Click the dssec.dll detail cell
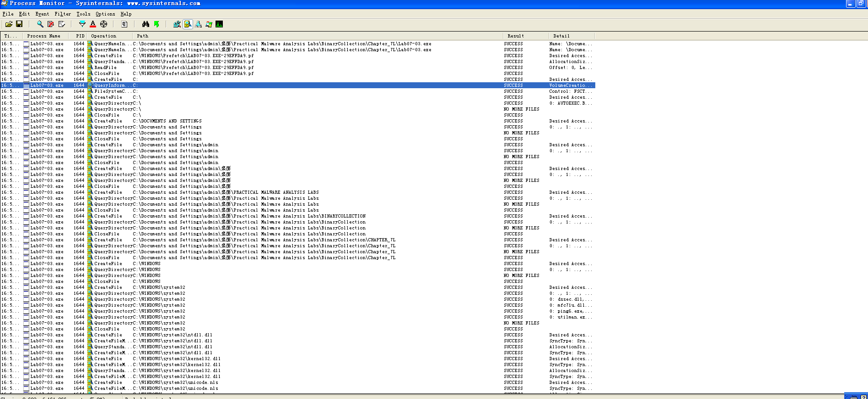 pyautogui.click(x=571, y=299)
